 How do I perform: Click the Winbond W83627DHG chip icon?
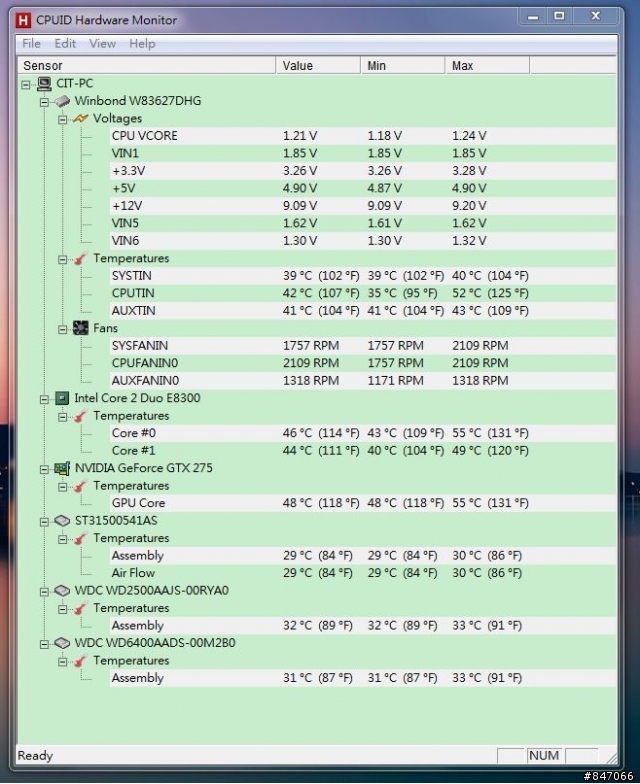(x=62, y=102)
